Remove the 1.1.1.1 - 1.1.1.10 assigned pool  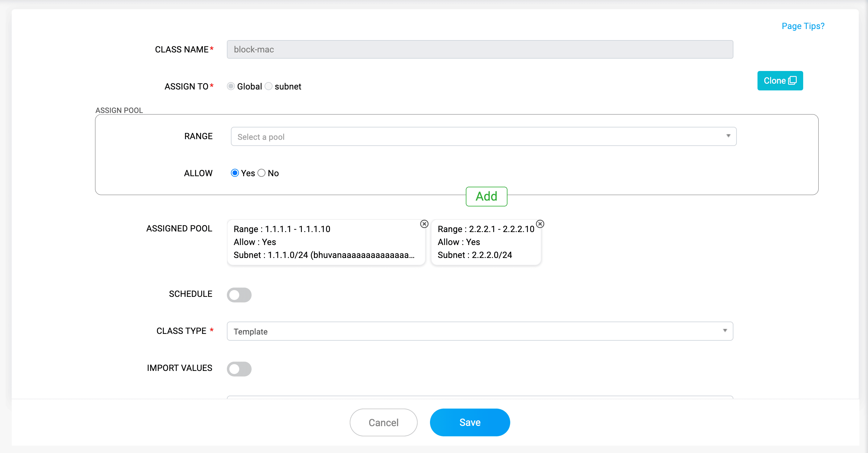pos(424,224)
